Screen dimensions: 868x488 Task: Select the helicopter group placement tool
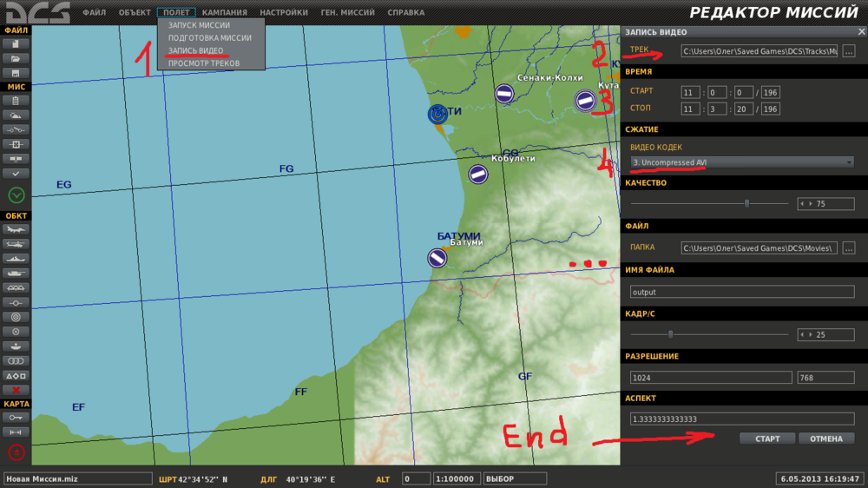tap(16, 244)
